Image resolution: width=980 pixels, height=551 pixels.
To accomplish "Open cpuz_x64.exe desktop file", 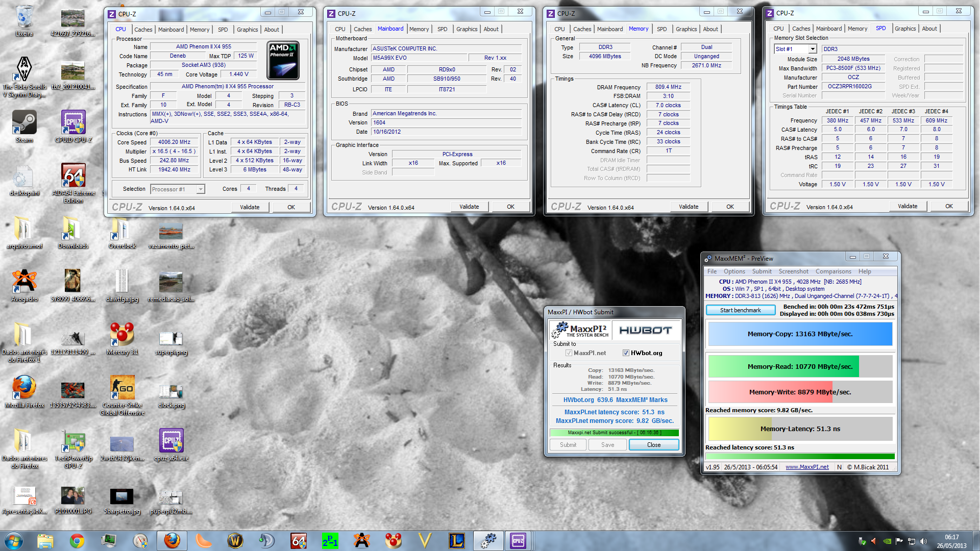I will pyautogui.click(x=171, y=445).
